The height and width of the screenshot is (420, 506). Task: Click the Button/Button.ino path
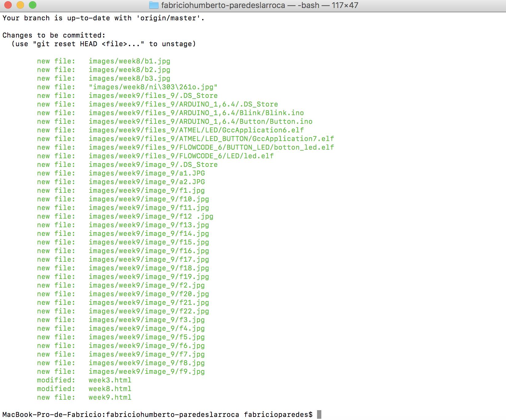(x=201, y=122)
